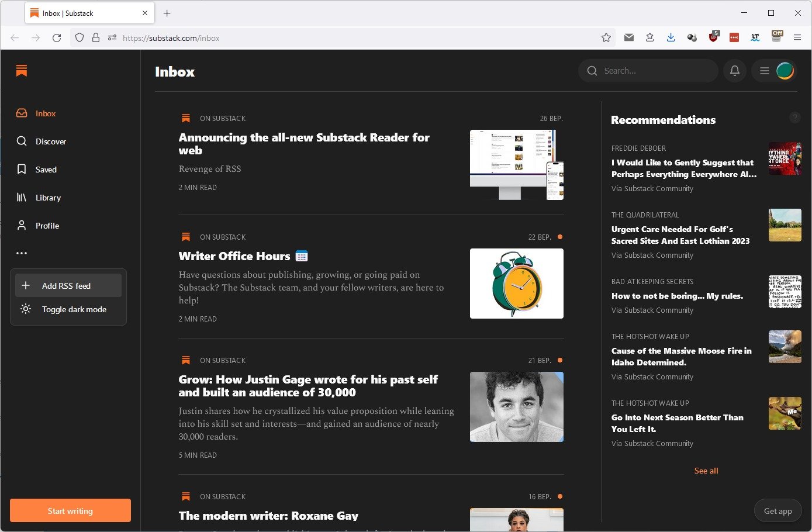Open the notifications bell
Viewport: 812px width, 532px height.
coord(735,71)
